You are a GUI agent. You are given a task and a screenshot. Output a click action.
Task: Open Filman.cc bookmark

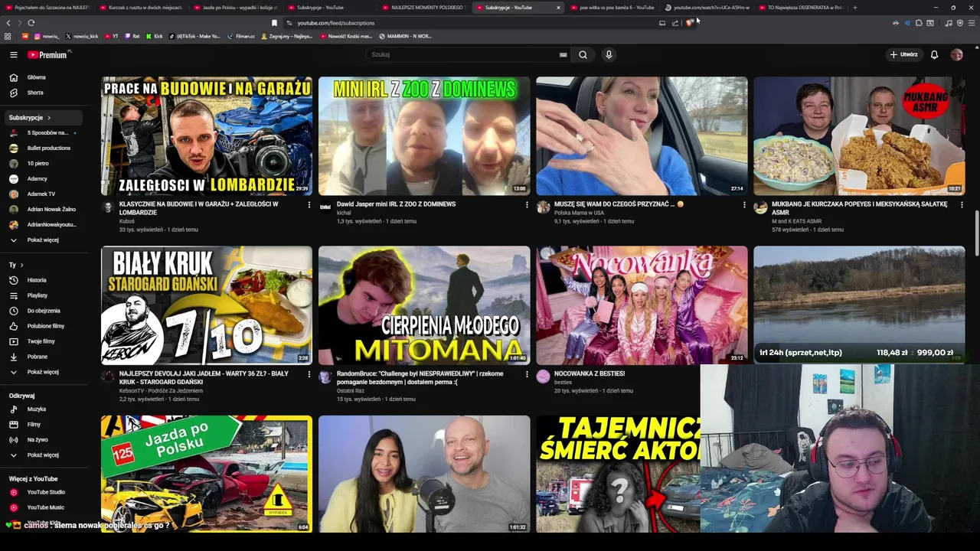click(x=240, y=36)
